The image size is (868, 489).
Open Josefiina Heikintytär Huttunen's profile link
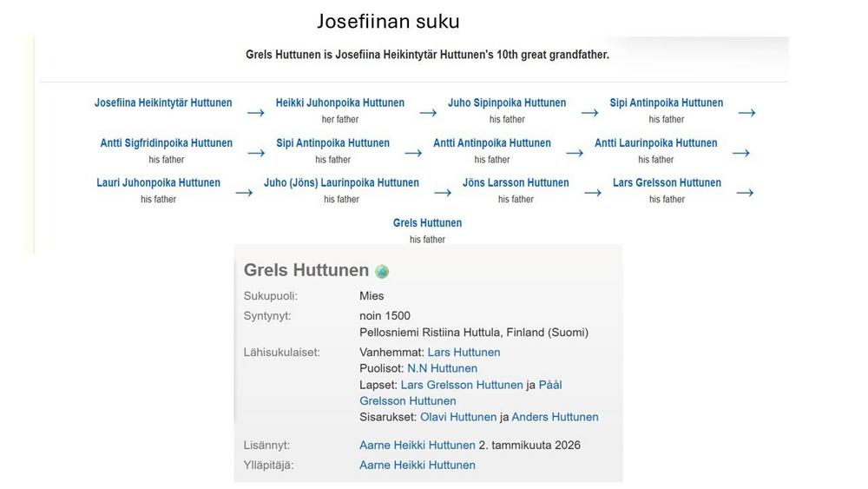coord(163,102)
